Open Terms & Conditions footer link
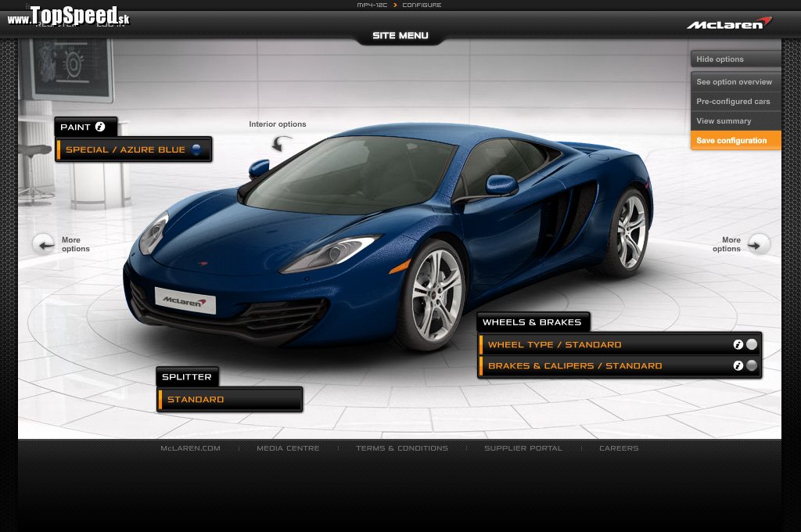This screenshot has height=532, width=801. click(x=402, y=448)
